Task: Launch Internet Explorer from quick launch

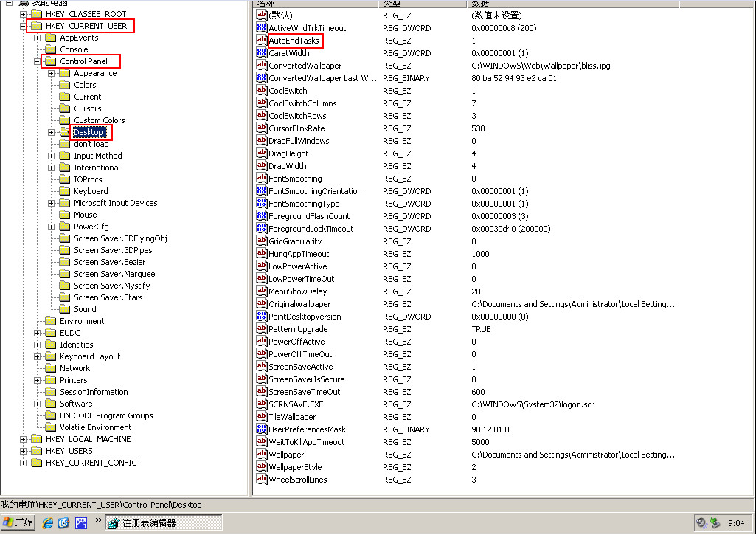Action: coord(48,522)
